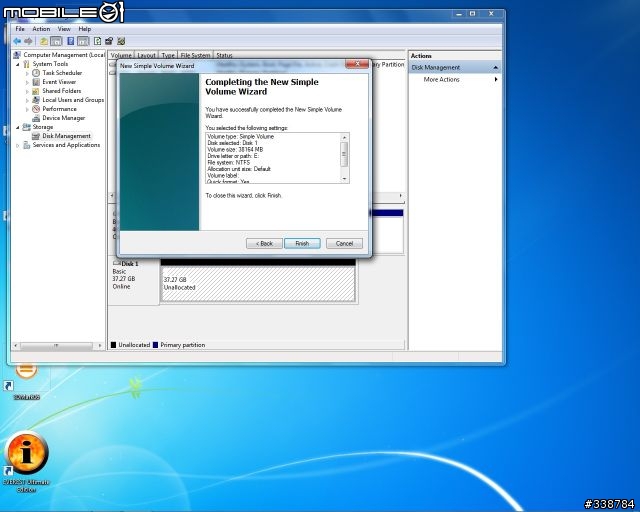Click the volume list scroll-right arrow
Viewport: 640px width, 512px height.
[400, 196]
